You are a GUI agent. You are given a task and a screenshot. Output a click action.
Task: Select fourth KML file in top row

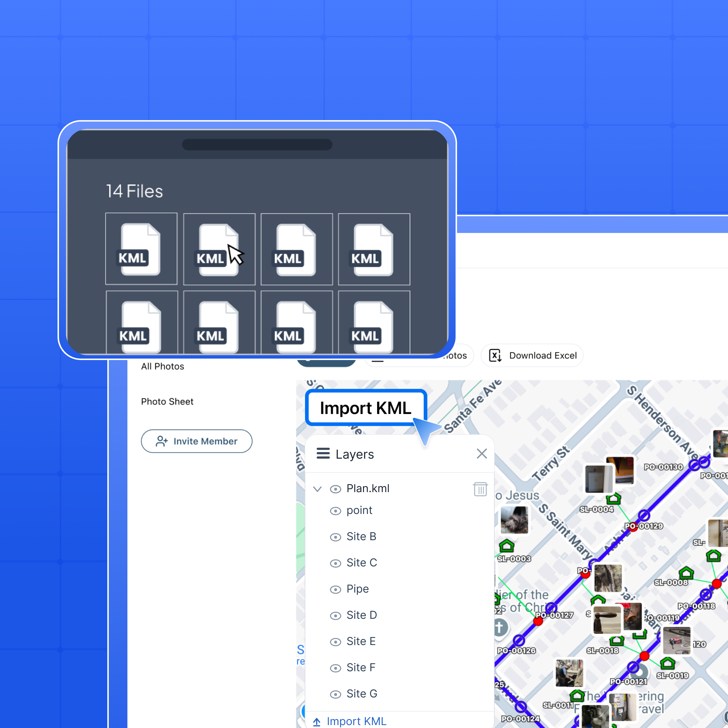pos(374,249)
